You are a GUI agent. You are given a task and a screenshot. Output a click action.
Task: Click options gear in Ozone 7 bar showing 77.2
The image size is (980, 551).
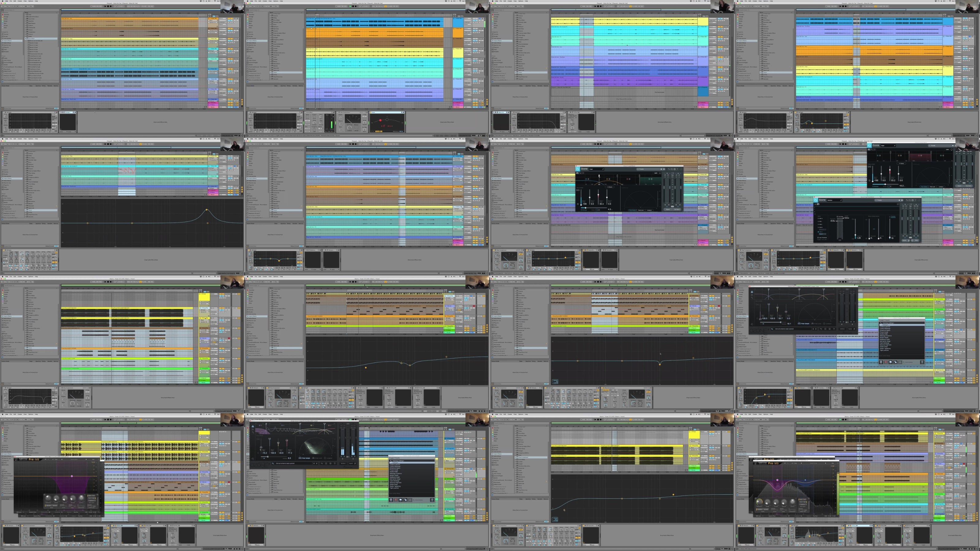tap(331, 463)
